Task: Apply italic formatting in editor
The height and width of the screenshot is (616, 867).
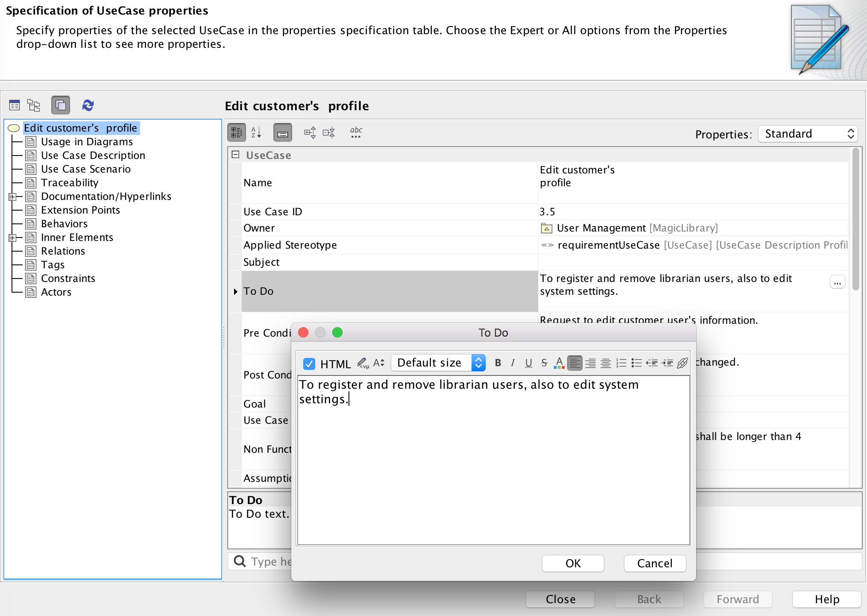Action: click(x=513, y=363)
